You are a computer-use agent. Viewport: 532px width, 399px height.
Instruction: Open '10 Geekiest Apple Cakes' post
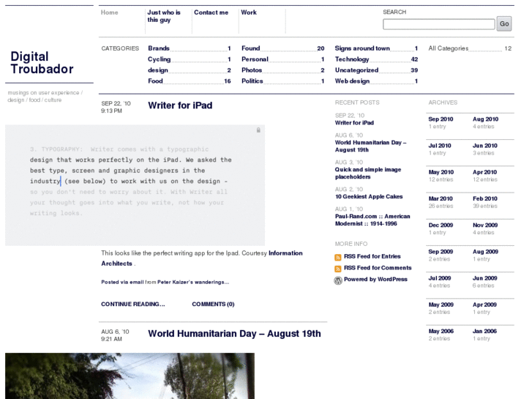pos(369,196)
